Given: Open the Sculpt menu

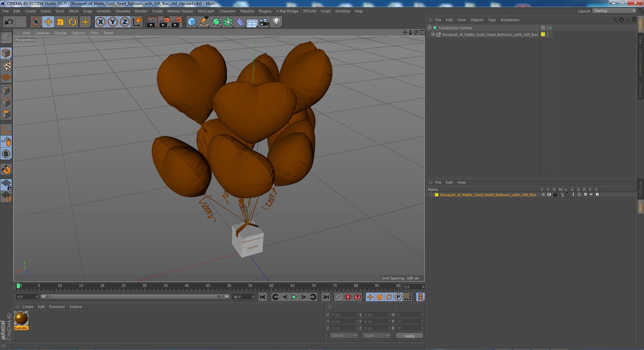Looking at the screenshot, I should (157, 11).
